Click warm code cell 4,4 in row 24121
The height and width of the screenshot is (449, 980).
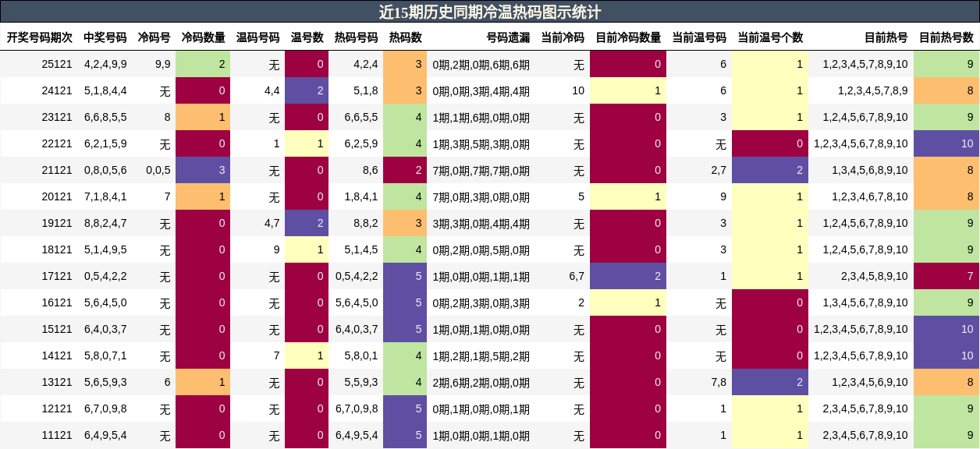tap(272, 90)
